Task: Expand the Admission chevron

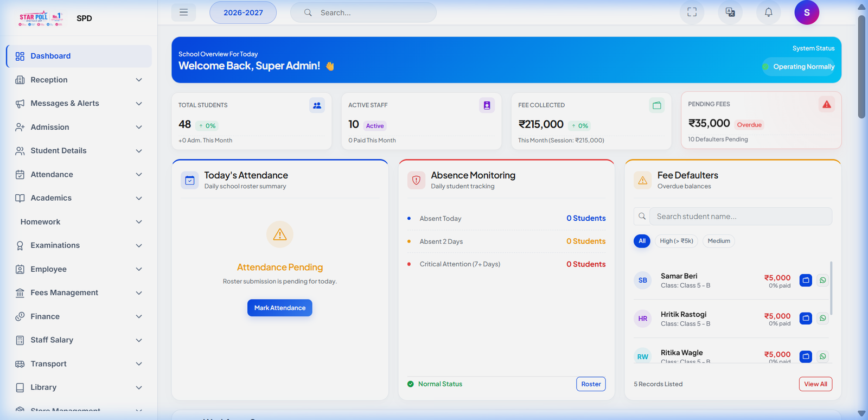Action: point(139,127)
